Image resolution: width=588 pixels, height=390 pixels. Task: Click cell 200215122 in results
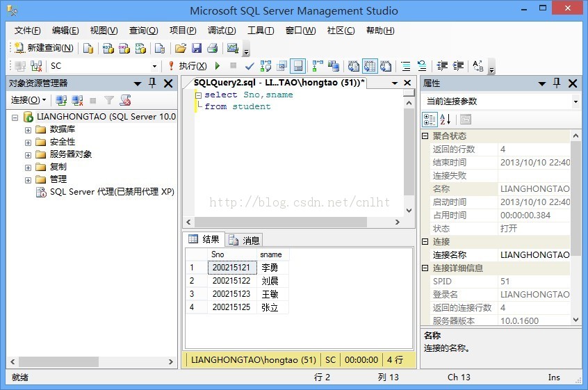click(x=231, y=281)
